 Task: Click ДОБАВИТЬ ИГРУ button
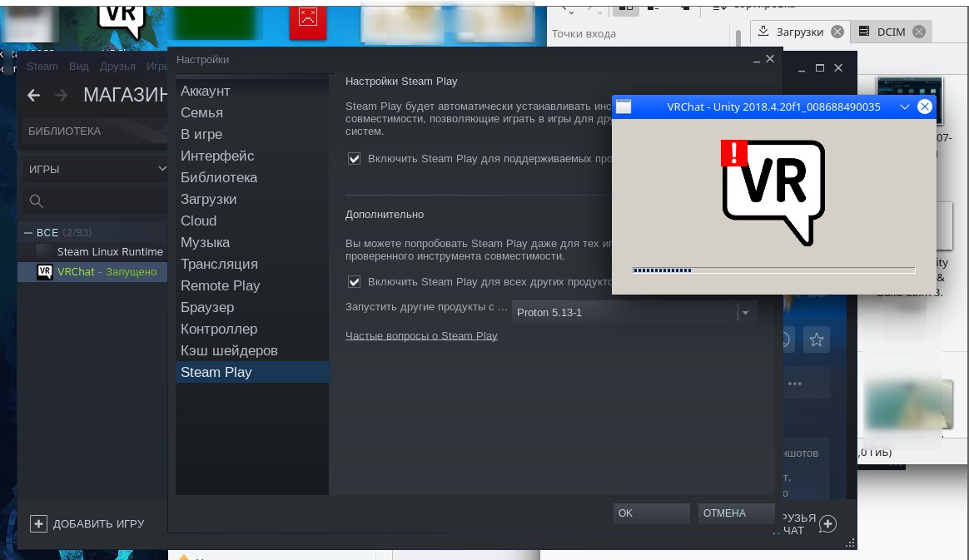click(87, 523)
